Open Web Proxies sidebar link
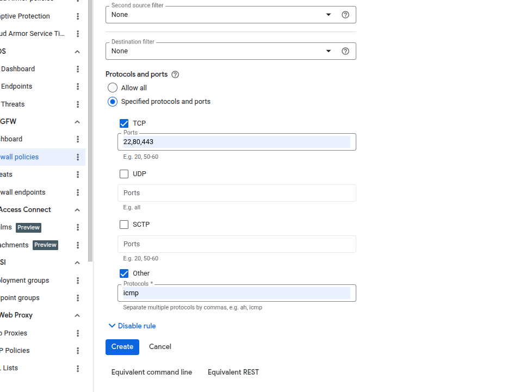This screenshot has height=392, width=532. coord(14,333)
